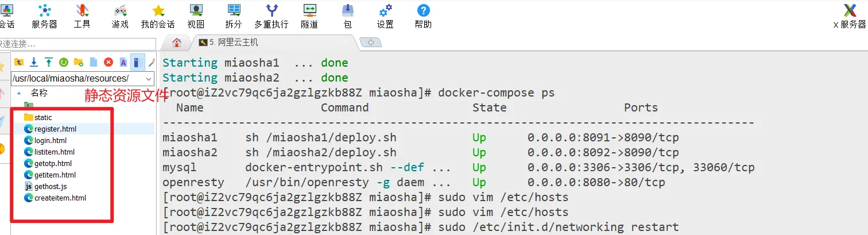
Task: Click the 隧道 (Tunneling) icon
Action: click(x=309, y=16)
